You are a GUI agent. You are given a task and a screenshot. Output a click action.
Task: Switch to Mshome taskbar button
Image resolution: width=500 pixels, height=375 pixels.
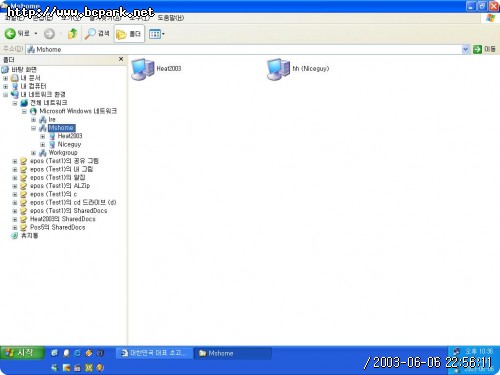tap(233, 353)
